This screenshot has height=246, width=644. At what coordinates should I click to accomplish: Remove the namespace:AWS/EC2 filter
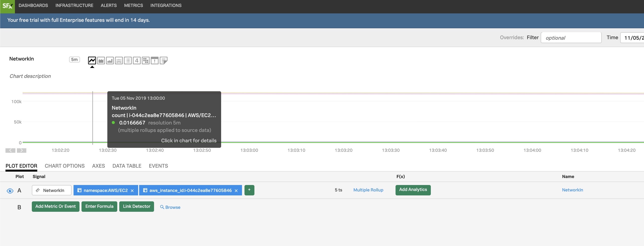pyautogui.click(x=132, y=191)
